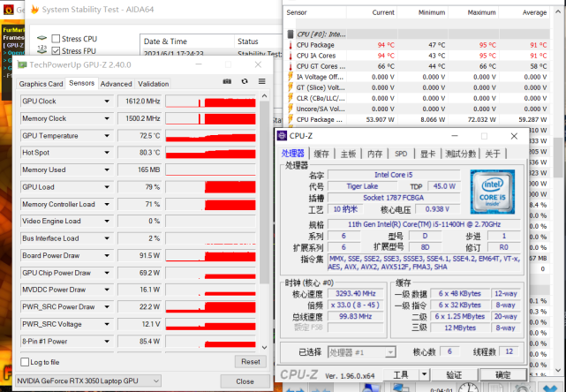Switch to 显卡 tab in CPU-Z
This screenshot has height=392, width=566.
click(427, 154)
